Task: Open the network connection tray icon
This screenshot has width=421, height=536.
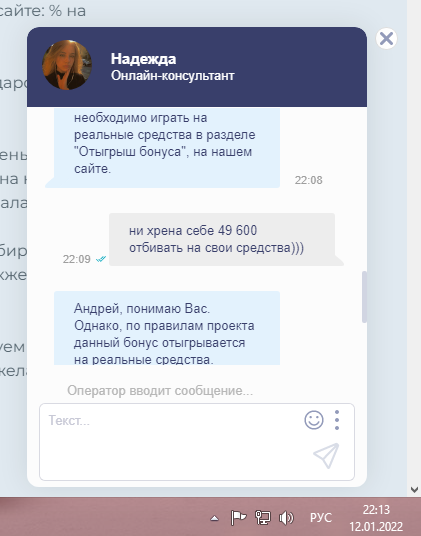Action: [263, 518]
